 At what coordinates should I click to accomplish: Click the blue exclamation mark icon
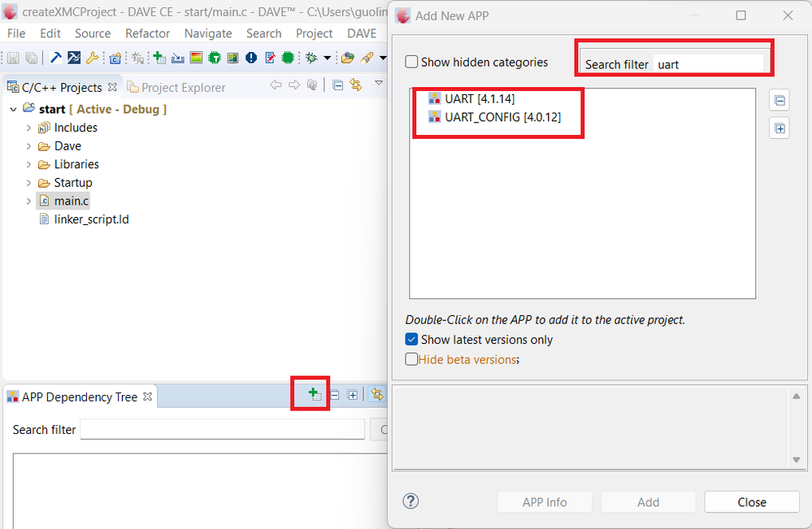(251, 58)
